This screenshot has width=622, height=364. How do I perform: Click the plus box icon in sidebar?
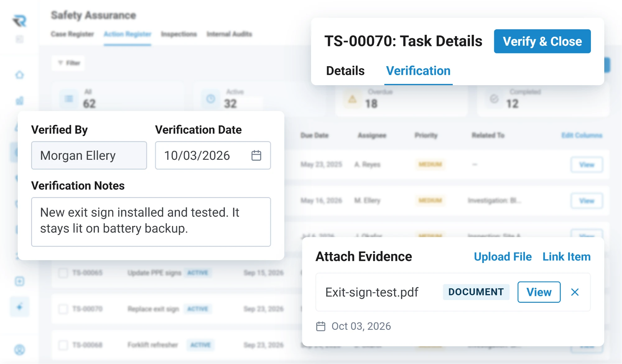(20, 281)
